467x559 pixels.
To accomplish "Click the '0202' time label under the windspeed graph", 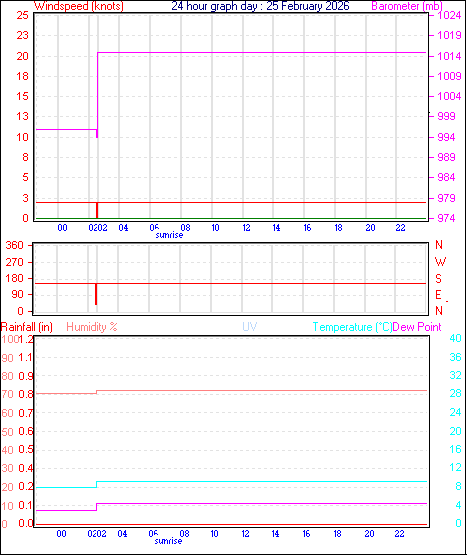I will pyautogui.click(x=98, y=228).
